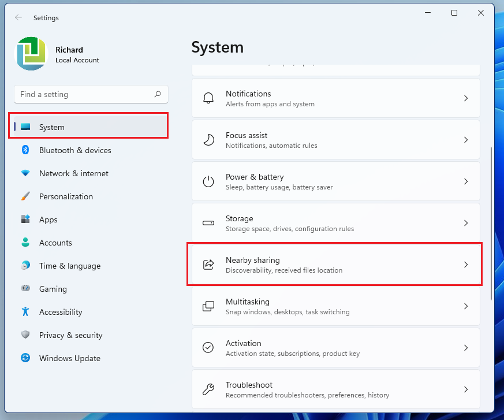This screenshot has height=420, width=504.
Task: Click the Personalization paintbrush icon
Action: [x=25, y=196]
